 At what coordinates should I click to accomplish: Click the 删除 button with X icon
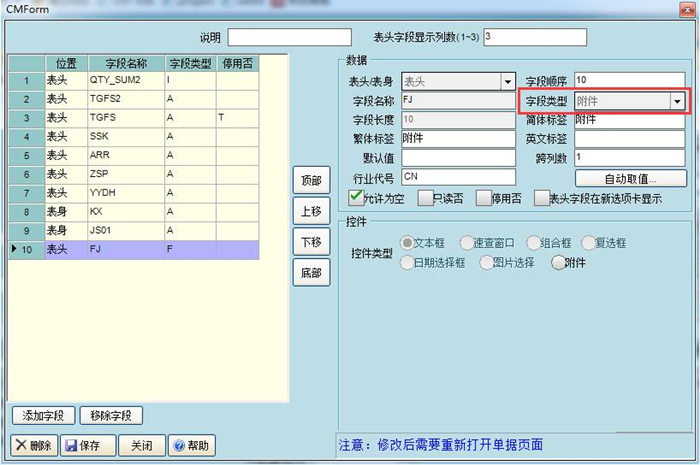point(34,445)
